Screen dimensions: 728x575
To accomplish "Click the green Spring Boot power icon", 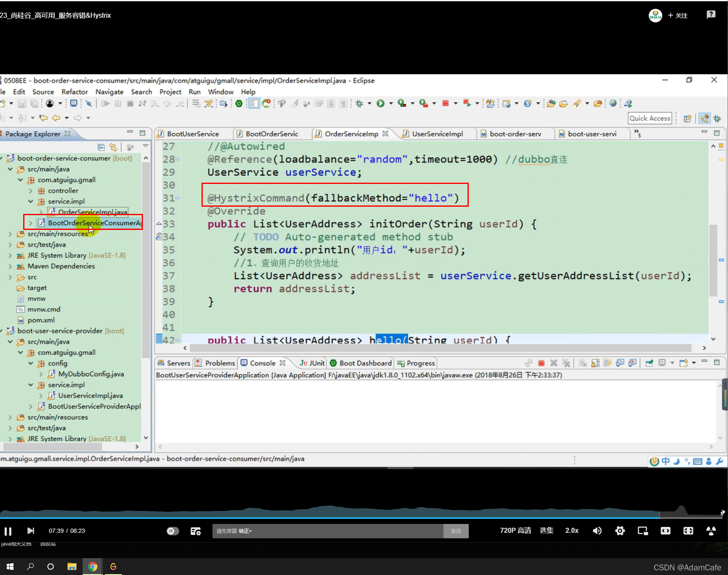I will click(239, 103).
